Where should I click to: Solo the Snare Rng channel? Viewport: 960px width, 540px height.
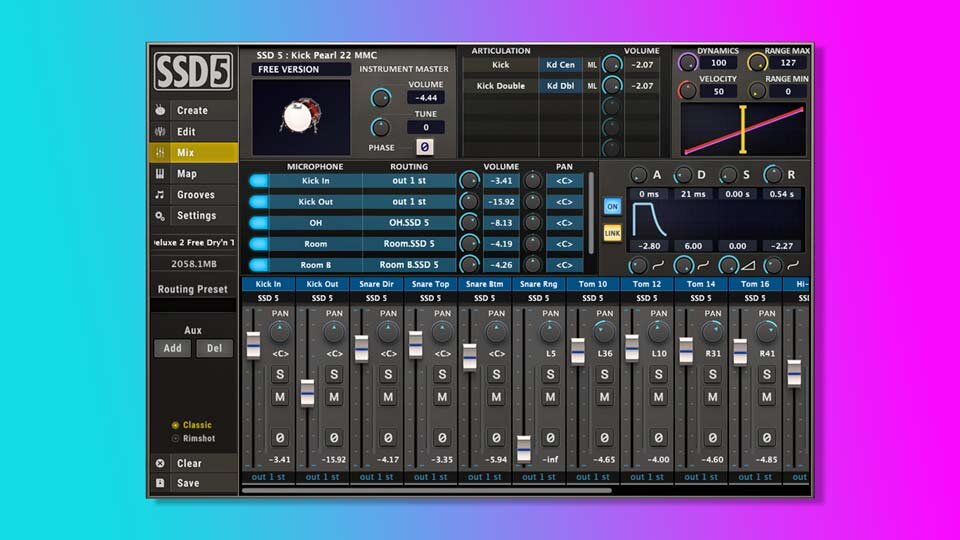point(550,375)
